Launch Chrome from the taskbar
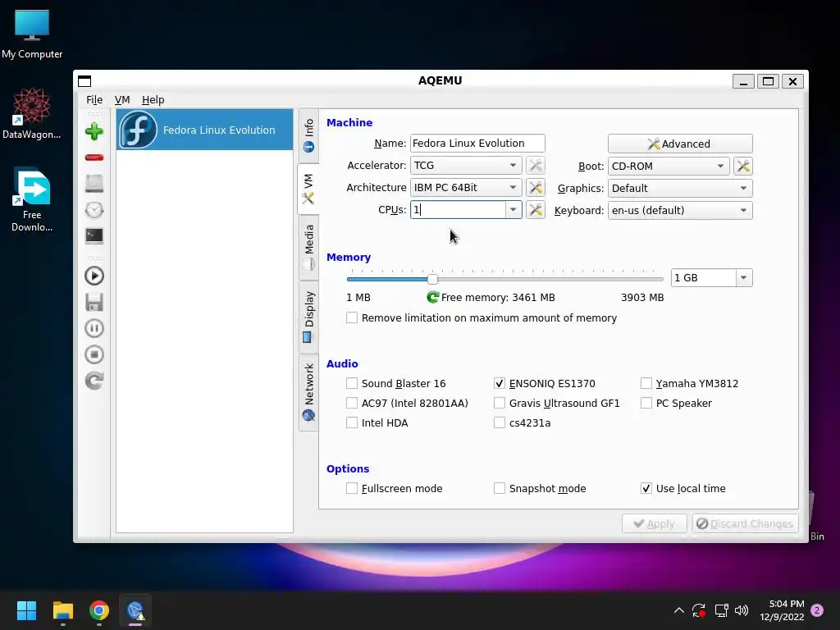 pyautogui.click(x=99, y=610)
